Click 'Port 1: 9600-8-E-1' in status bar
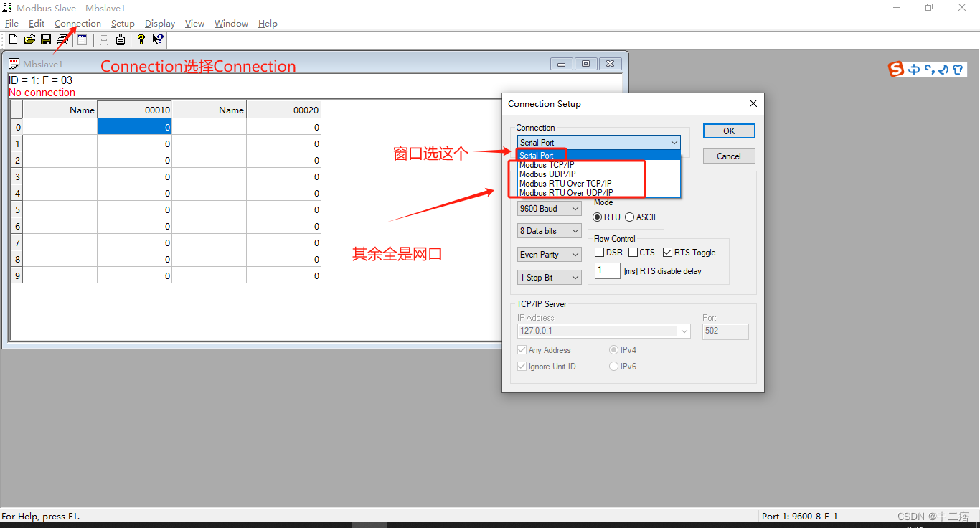The height and width of the screenshot is (528, 980). click(x=799, y=517)
